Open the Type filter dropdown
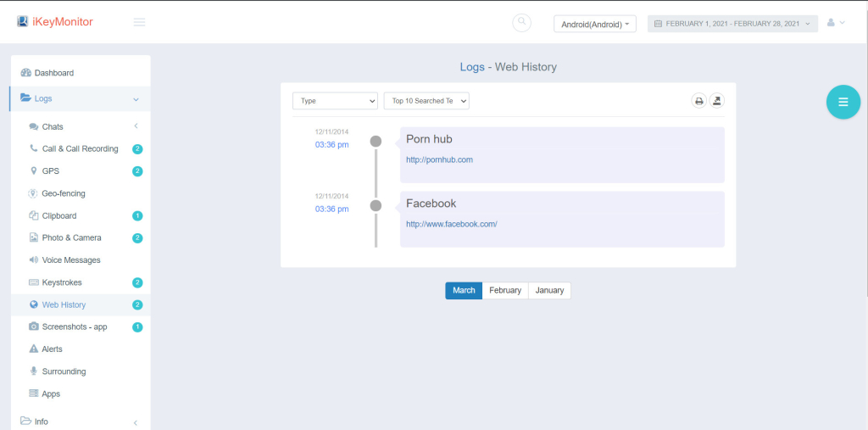 tap(335, 101)
